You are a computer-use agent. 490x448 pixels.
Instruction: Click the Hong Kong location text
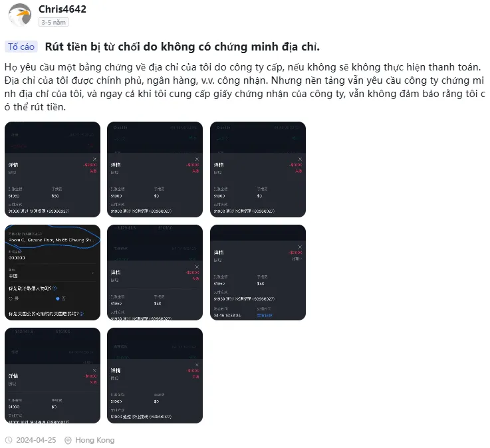94,440
